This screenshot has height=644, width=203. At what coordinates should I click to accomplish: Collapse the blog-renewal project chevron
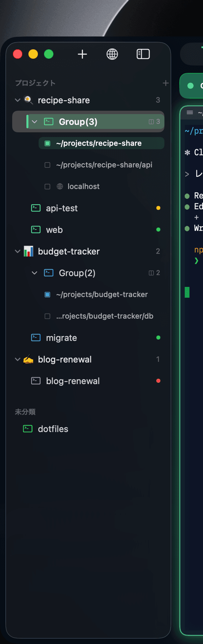[x=18, y=359]
